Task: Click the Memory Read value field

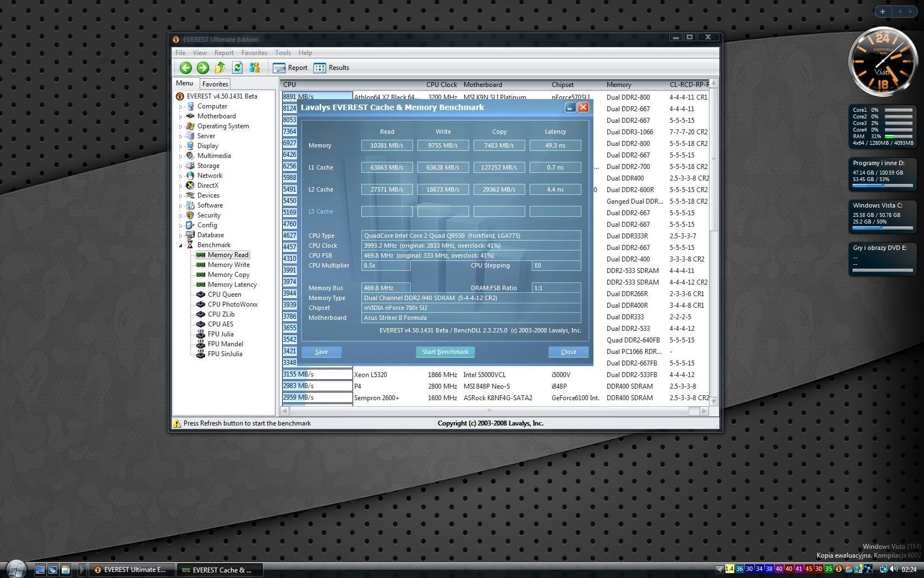Action: (387, 145)
